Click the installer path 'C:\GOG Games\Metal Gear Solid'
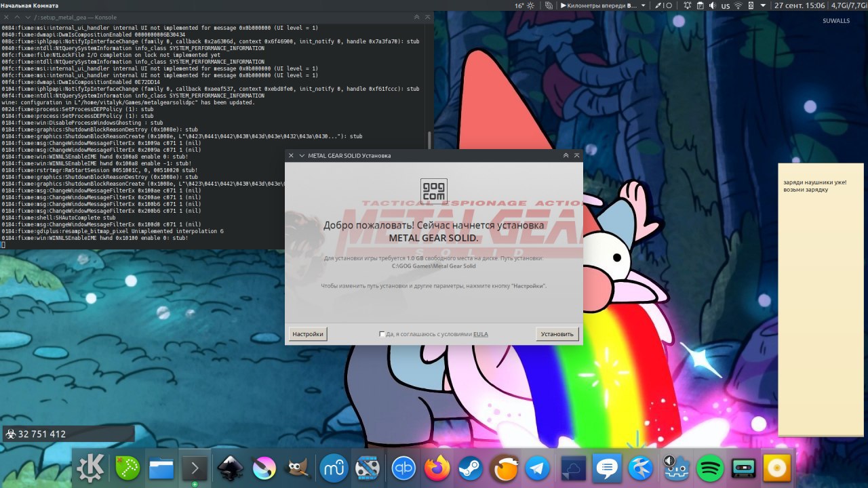 click(x=433, y=266)
